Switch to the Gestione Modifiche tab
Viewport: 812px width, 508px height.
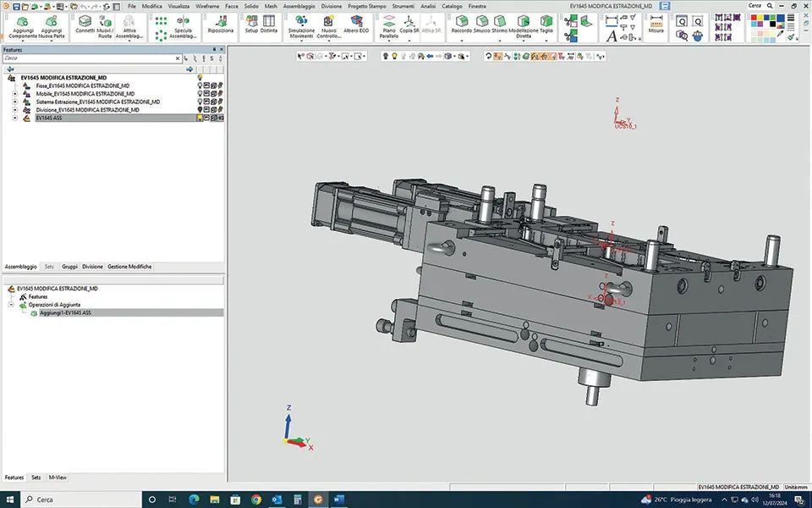pyautogui.click(x=129, y=267)
